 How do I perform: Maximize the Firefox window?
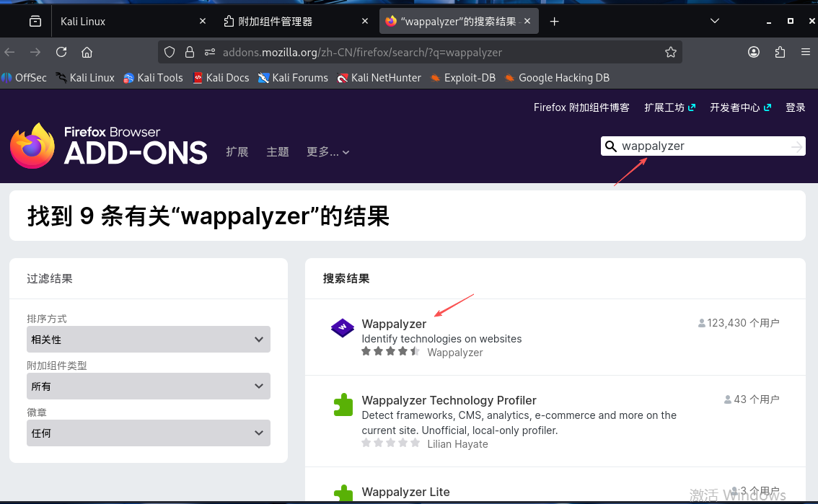coord(791,21)
